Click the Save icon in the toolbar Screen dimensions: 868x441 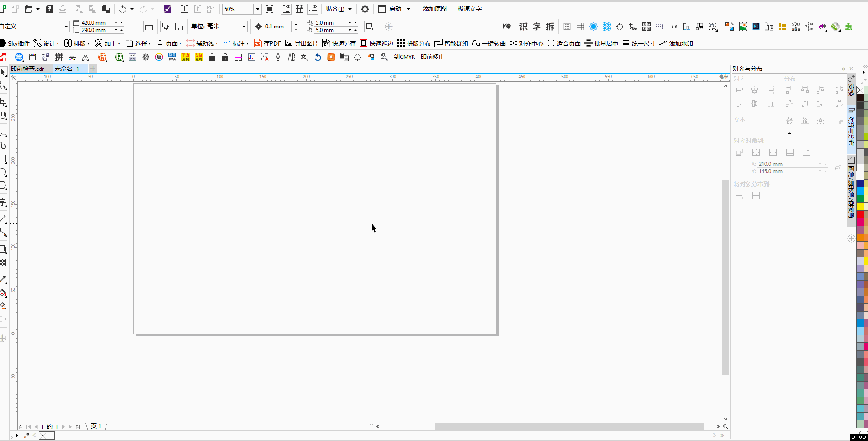pyautogui.click(x=49, y=9)
